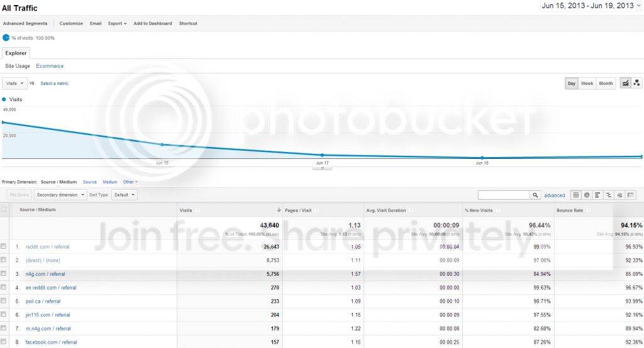This screenshot has height=348, width=644.
Task: Select the term cloud view icon
Action: [619, 195]
